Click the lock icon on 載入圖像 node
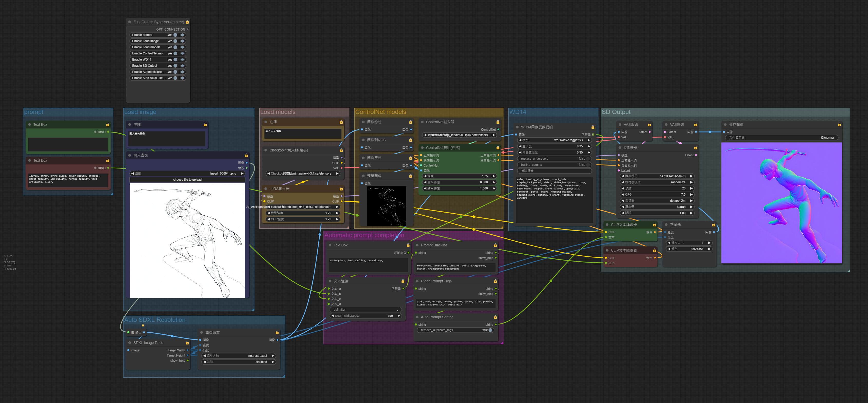 [x=246, y=155]
